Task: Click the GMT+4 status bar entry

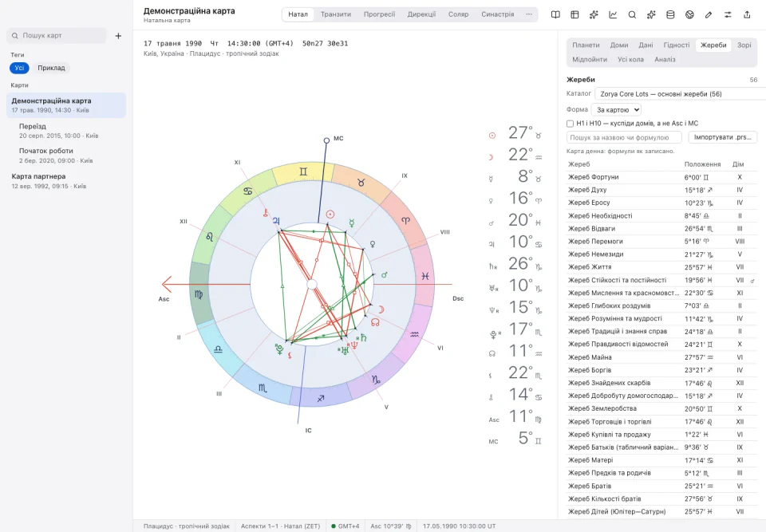Action: coord(345,526)
